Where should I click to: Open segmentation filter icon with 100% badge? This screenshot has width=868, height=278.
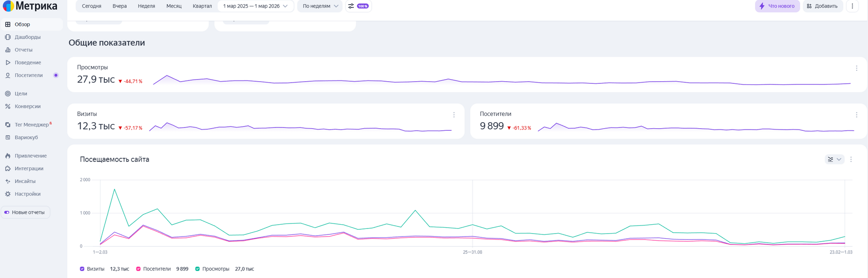click(x=358, y=6)
